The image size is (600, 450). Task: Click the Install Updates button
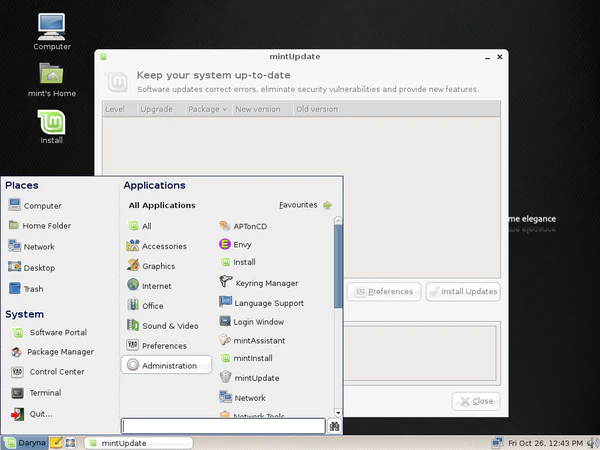click(462, 292)
